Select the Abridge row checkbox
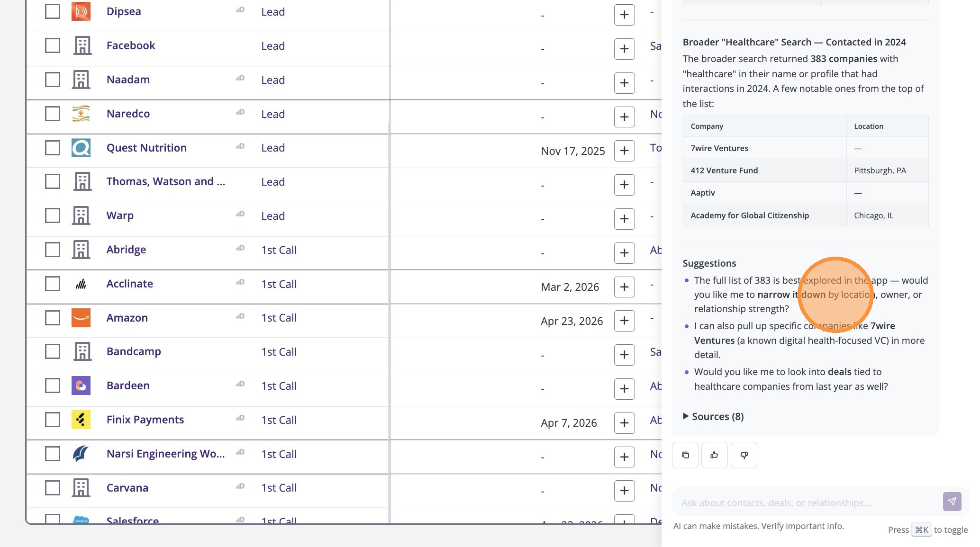This screenshot has height=547, width=980. coord(53,250)
